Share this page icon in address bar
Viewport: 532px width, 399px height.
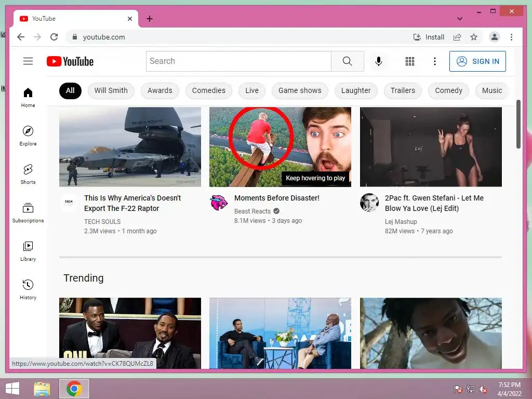pyautogui.click(x=457, y=37)
